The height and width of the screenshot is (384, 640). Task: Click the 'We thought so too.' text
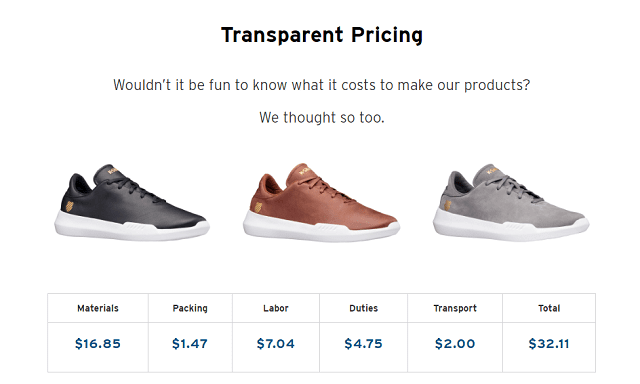pos(322,118)
